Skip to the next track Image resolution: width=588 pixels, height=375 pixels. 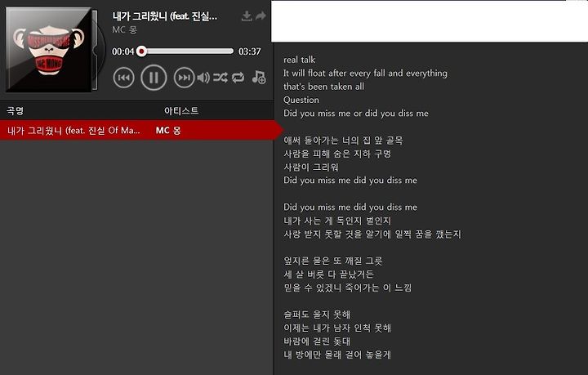(x=184, y=78)
